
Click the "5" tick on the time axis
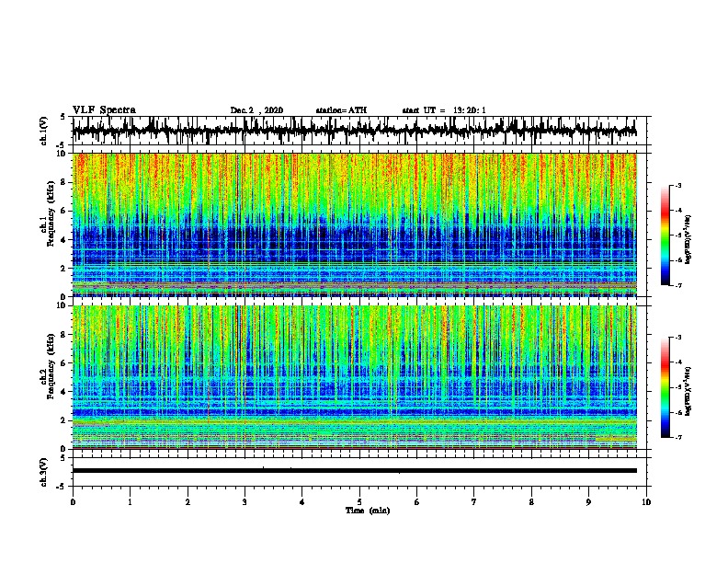[x=359, y=501]
